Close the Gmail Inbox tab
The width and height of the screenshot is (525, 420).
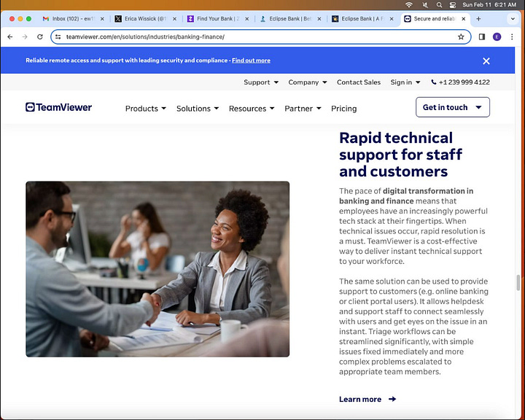[102, 19]
